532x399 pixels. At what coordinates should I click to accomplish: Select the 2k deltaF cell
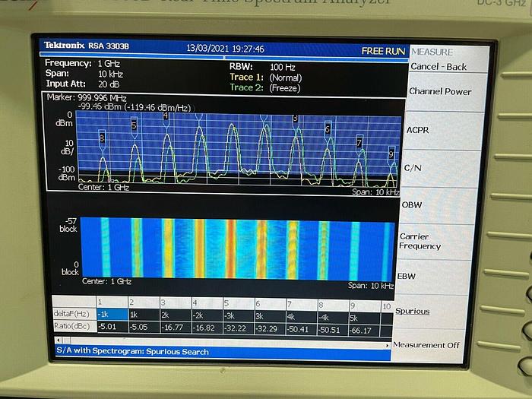pyautogui.click(x=176, y=315)
